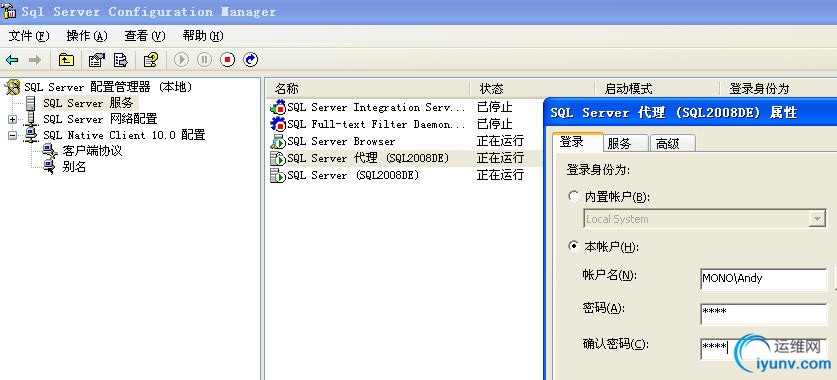Click the SQL Server Integration Services row icon
Screen dimensions: 837x380
point(278,107)
